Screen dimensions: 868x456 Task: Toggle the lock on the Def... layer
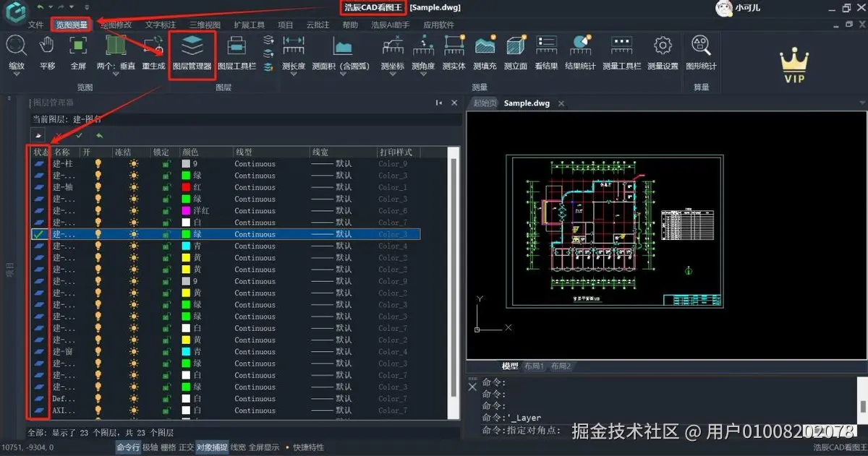coord(166,399)
